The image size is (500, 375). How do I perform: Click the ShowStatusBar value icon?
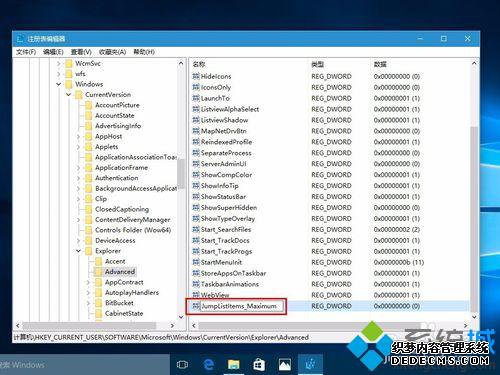(196, 197)
